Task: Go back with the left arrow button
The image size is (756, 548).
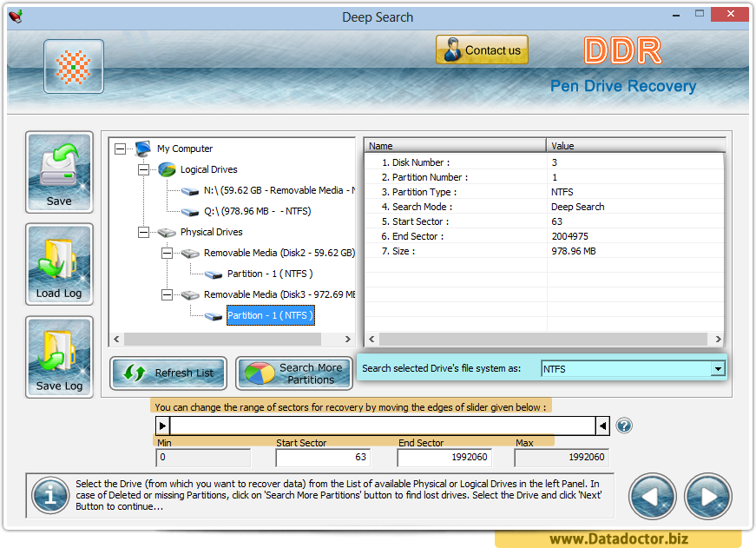Action: pos(653,497)
